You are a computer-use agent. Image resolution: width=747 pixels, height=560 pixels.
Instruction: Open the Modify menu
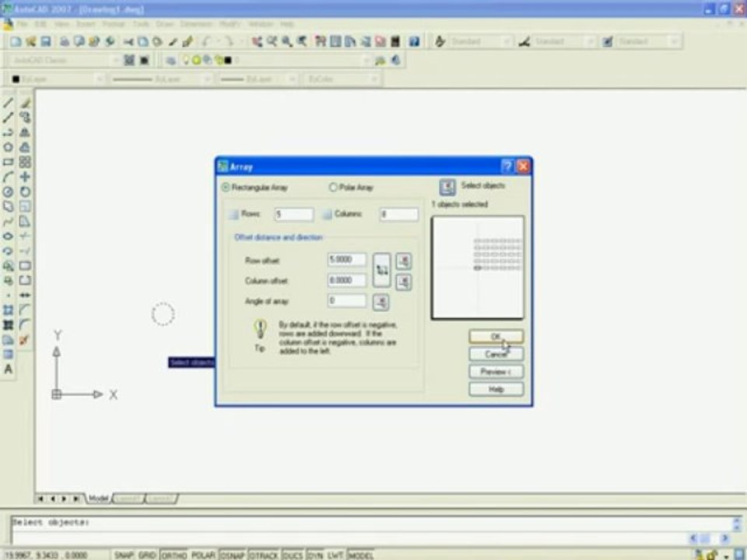[x=230, y=24]
